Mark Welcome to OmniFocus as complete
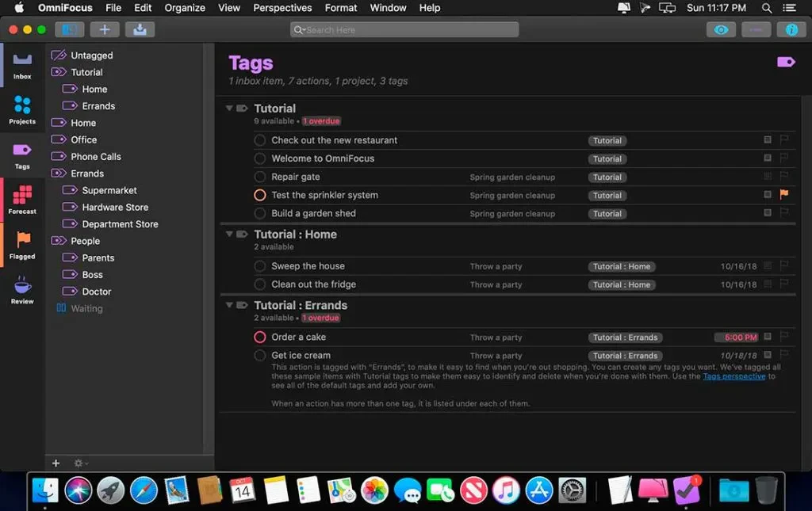 (260, 158)
